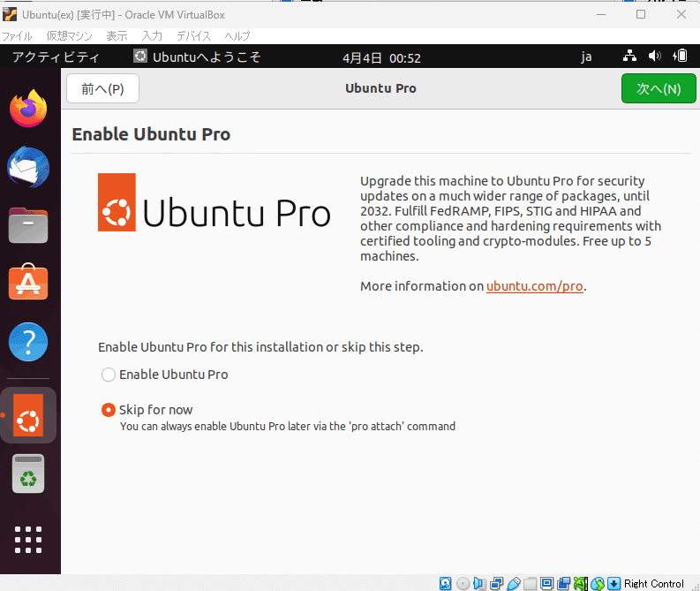Click VirtualBox audio indicator icon

click(x=479, y=583)
